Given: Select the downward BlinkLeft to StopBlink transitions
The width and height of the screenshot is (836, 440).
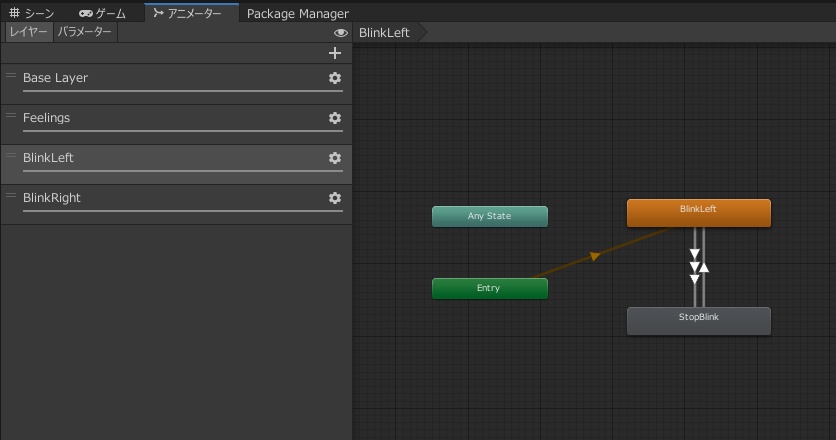Looking at the screenshot, I should (695, 266).
